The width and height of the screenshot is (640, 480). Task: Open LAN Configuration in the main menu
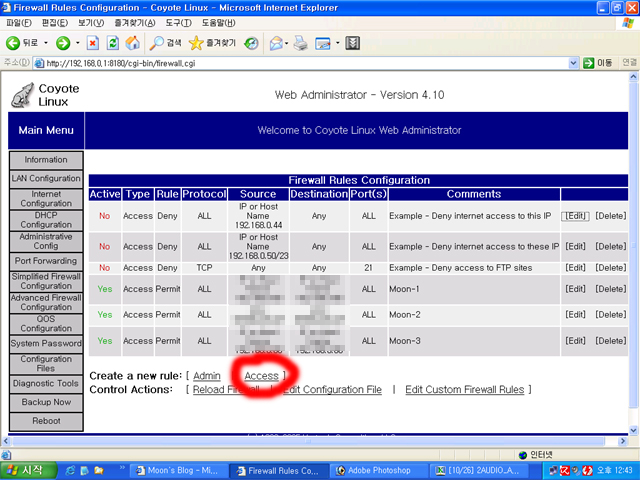coord(46,179)
